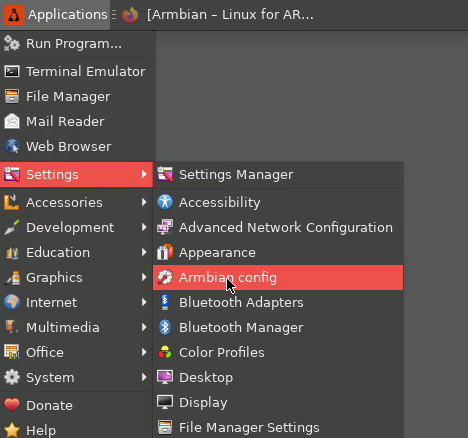Open Settings Manager entry
This screenshot has width=468, height=438.
[x=278, y=174]
